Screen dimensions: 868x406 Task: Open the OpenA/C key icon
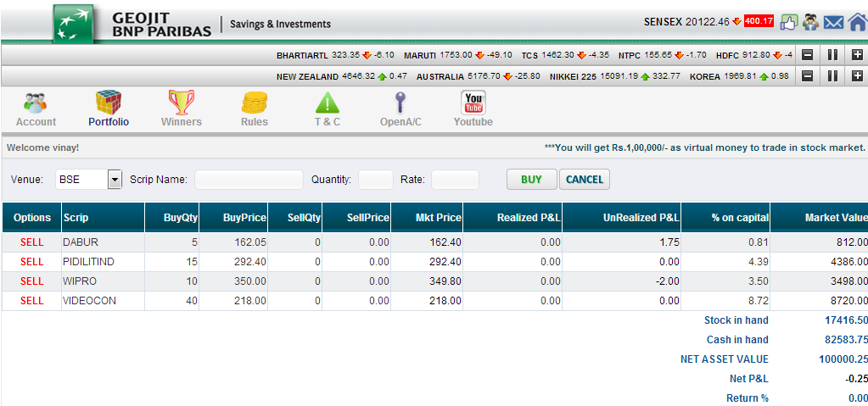(x=400, y=103)
